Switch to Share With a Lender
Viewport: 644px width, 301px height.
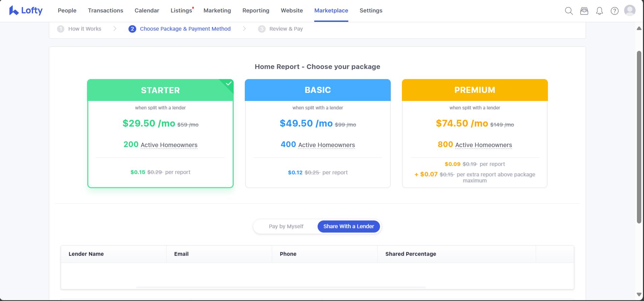(x=349, y=226)
